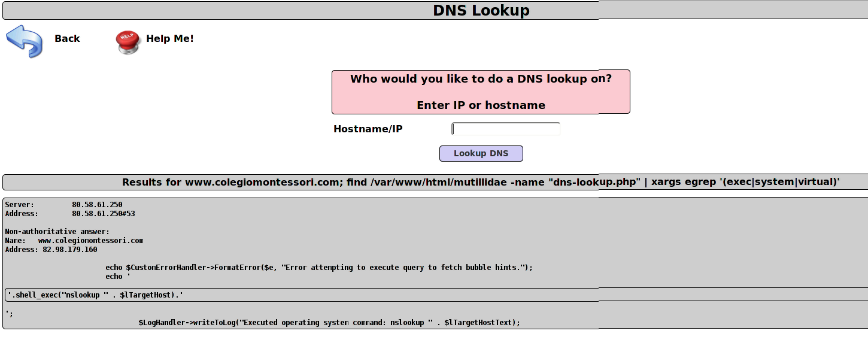This screenshot has width=868, height=361.
Task: Click the "DNS Lookup" page title
Action: (x=481, y=11)
